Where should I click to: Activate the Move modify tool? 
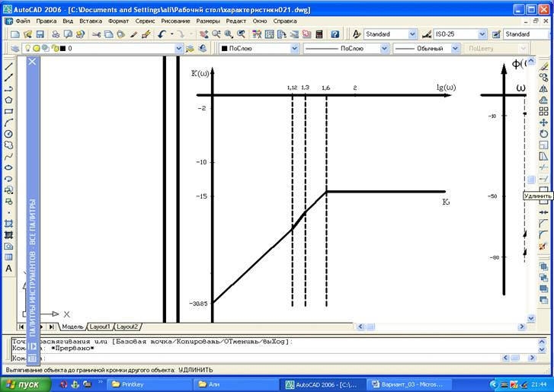(543, 123)
